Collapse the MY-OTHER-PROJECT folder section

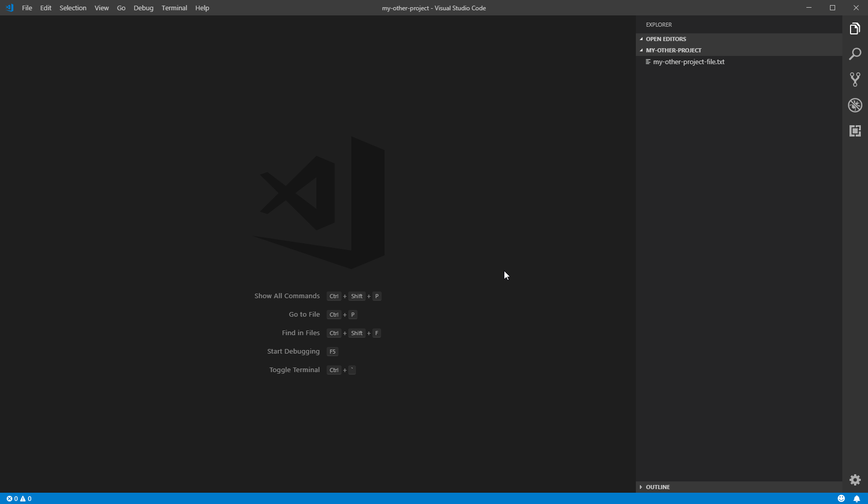click(673, 50)
